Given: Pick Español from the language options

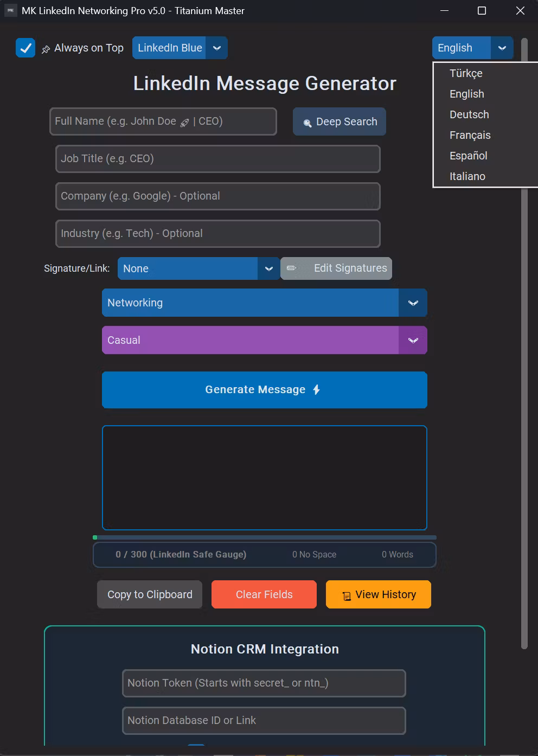Looking at the screenshot, I should pyautogui.click(x=468, y=156).
